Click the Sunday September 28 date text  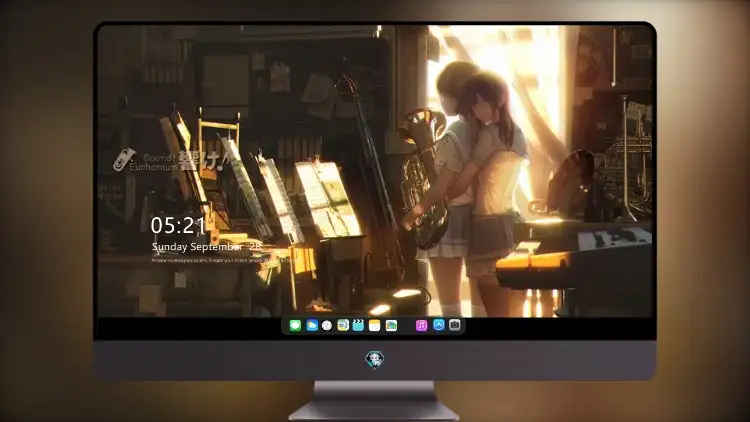point(207,247)
